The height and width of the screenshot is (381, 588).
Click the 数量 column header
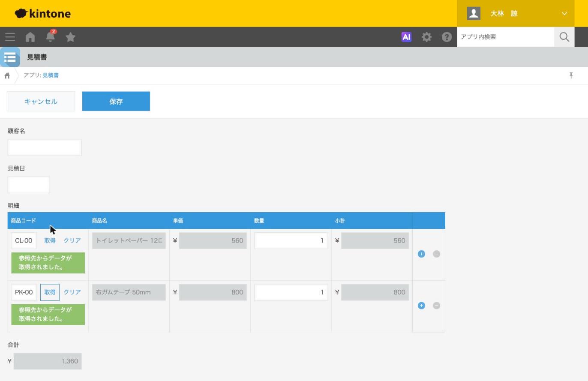[x=291, y=221]
